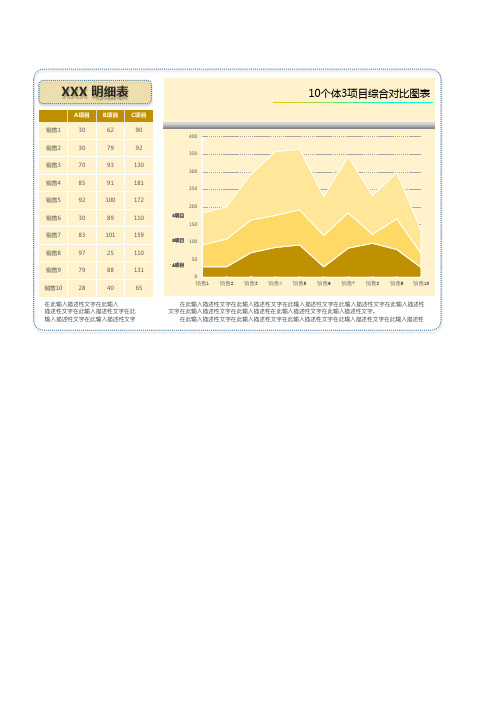The image size is (496, 702).
Task: Select the value 70 in 销售3 row
Action: point(82,165)
